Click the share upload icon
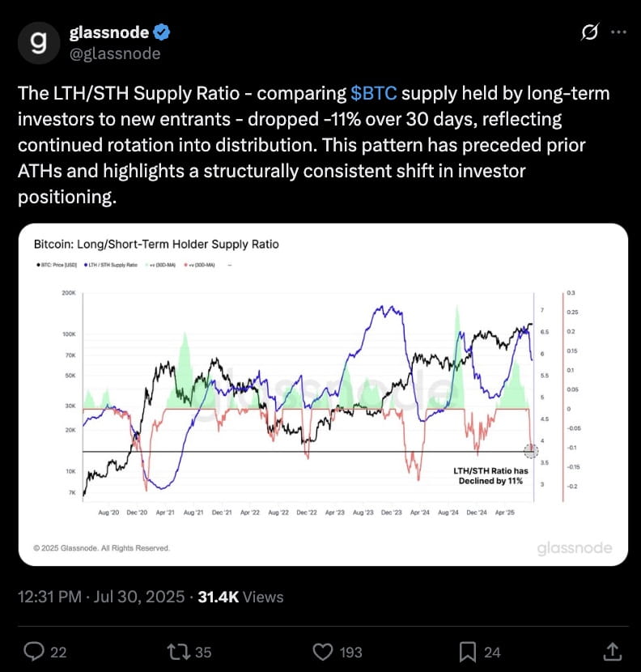 point(613,652)
